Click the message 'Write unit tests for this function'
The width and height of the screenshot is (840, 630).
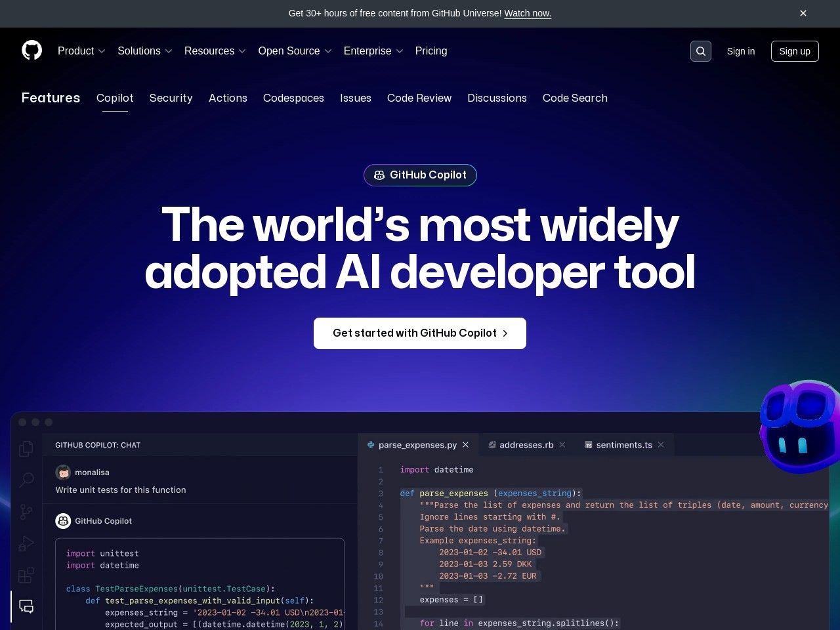(121, 490)
